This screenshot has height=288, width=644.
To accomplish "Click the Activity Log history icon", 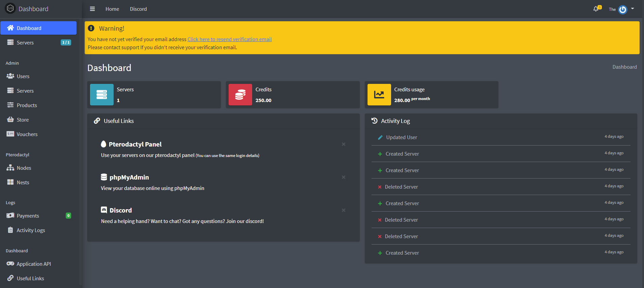I will pos(374,121).
